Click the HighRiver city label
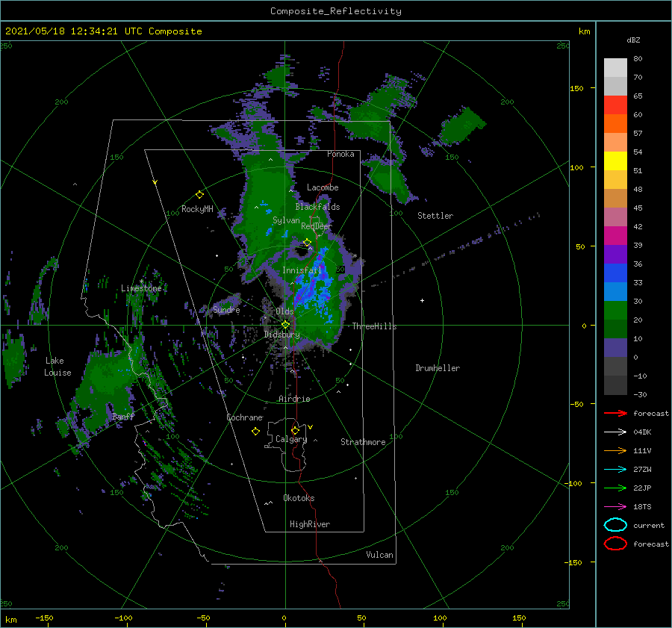 click(x=310, y=524)
